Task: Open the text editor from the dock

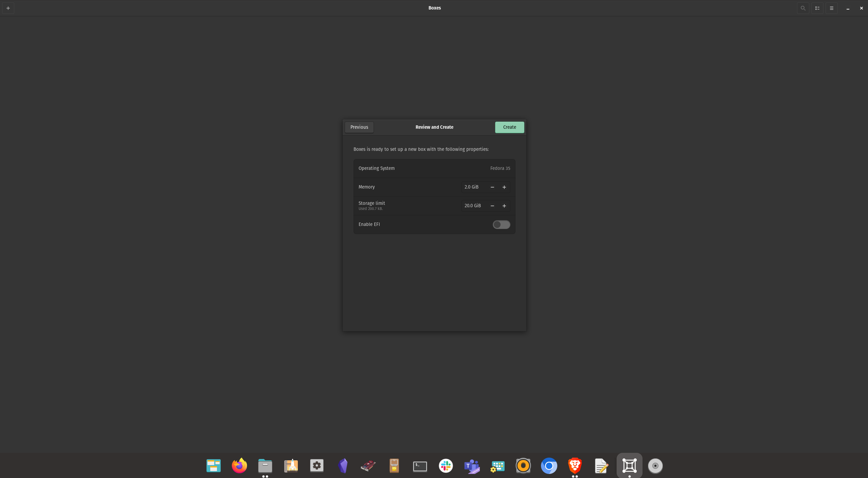Action: click(601, 465)
